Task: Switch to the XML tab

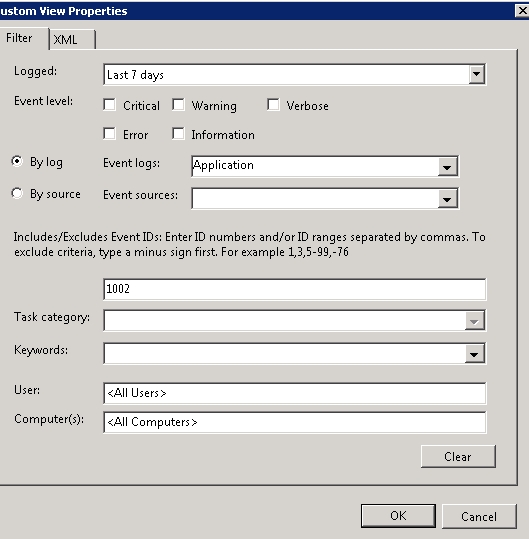Action: pyautogui.click(x=73, y=40)
